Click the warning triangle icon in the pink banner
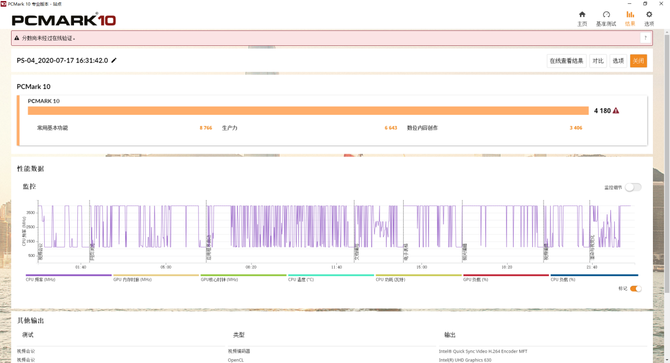The height and width of the screenshot is (363, 670). coord(17,38)
